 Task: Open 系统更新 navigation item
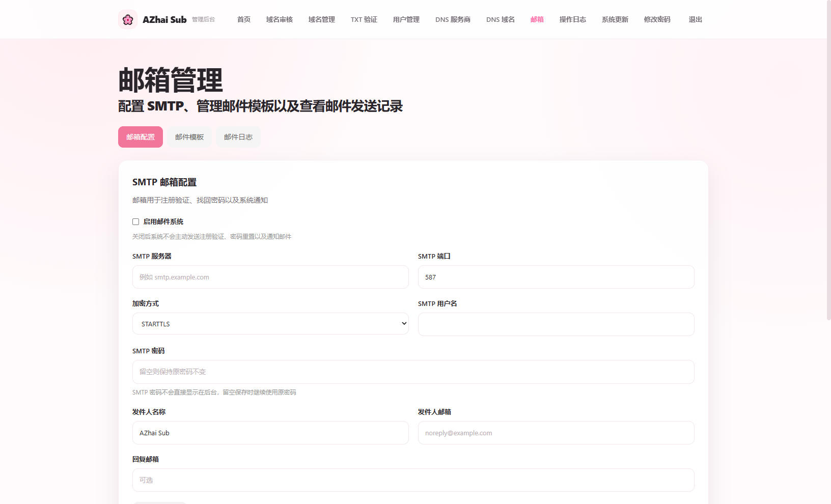pyautogui.click(x=615, y=19)
